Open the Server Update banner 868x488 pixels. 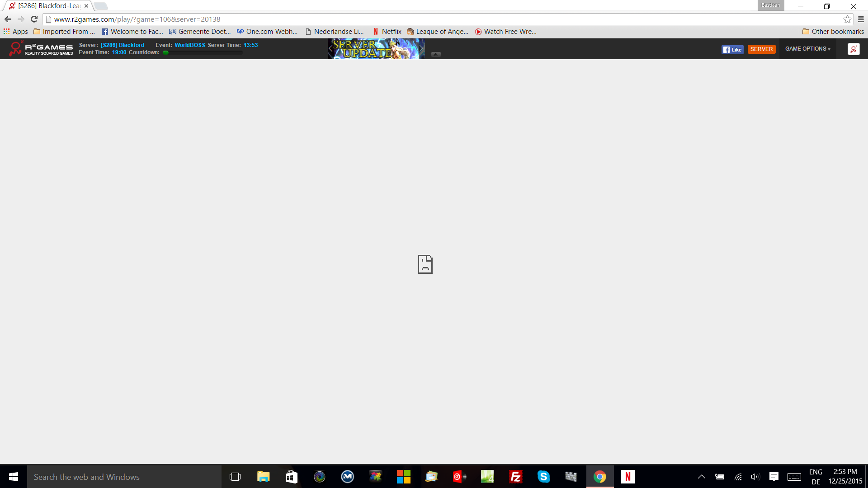(375, 49)
